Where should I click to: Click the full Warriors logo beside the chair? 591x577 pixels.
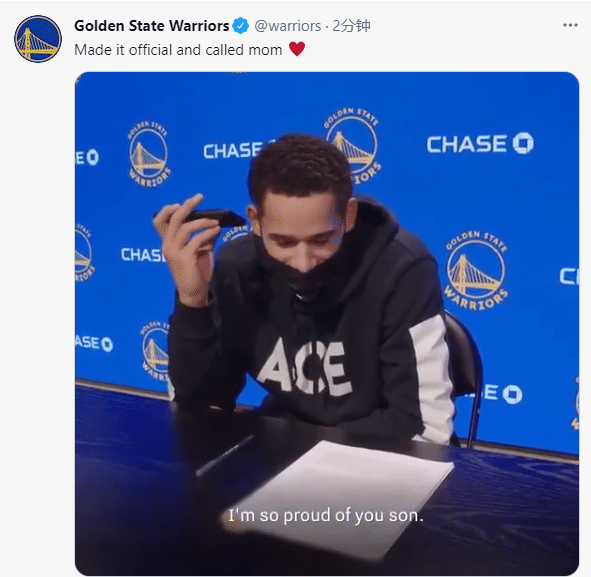pyautogui.click(x=476, y=271)
